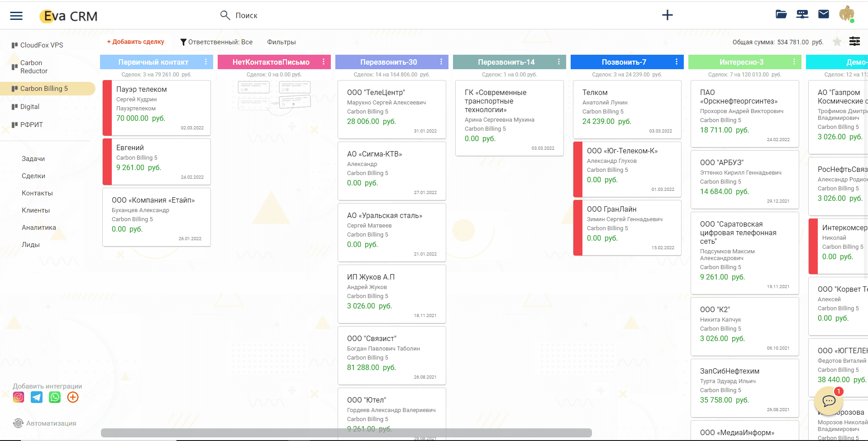Open the folder icon in header

pos(781,14)
